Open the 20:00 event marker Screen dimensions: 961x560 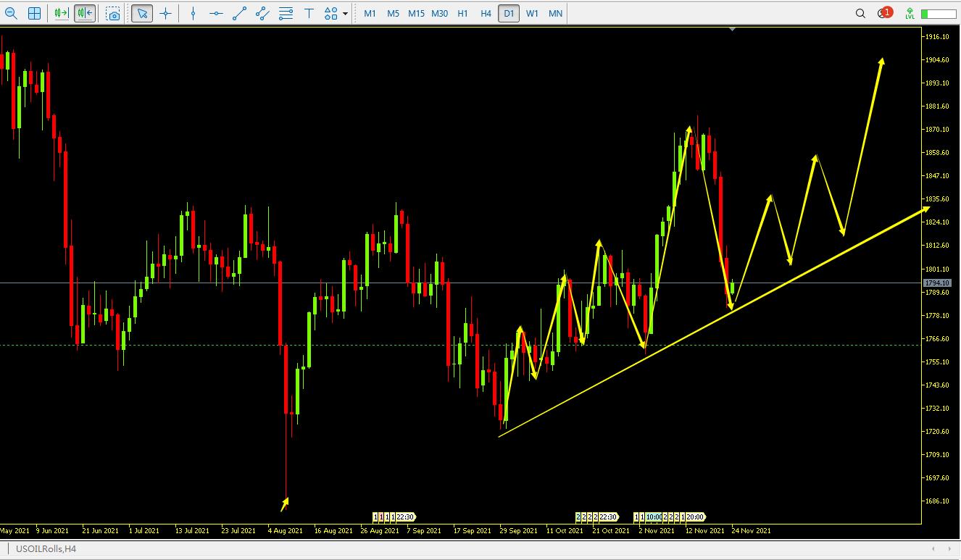click(x=696, y=517)
